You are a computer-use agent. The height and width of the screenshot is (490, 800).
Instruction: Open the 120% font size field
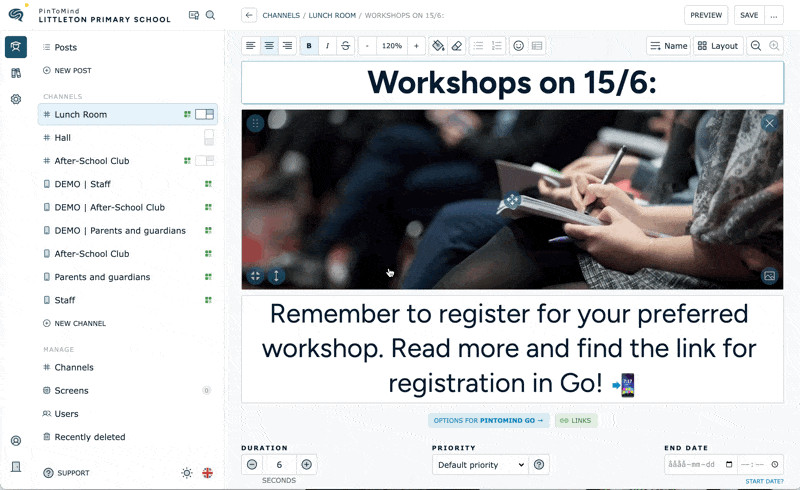click(x=392, y=46)
